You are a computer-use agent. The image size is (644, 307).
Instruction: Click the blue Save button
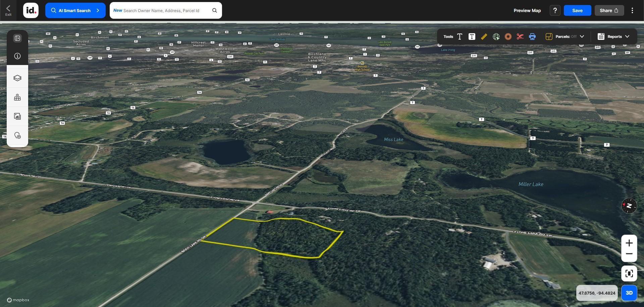[577, 10]
